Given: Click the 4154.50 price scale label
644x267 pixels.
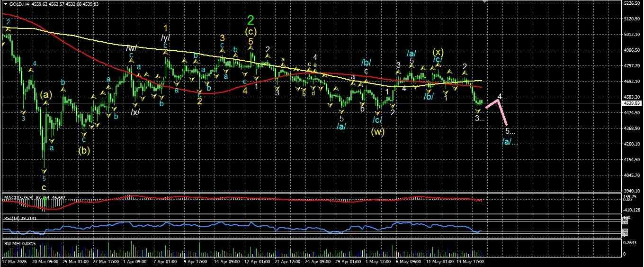Looking at the screenshot, I should [x=632, y=160].
